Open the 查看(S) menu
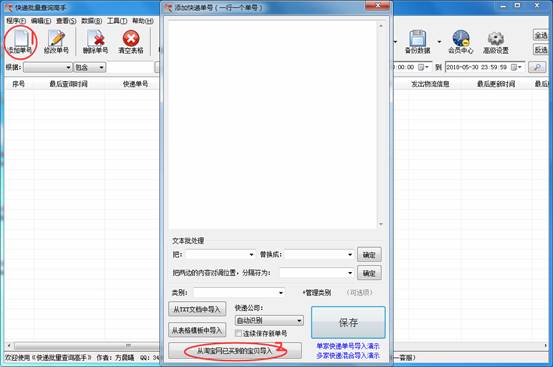Screen dimensions: 553x367 pos(66,21)
